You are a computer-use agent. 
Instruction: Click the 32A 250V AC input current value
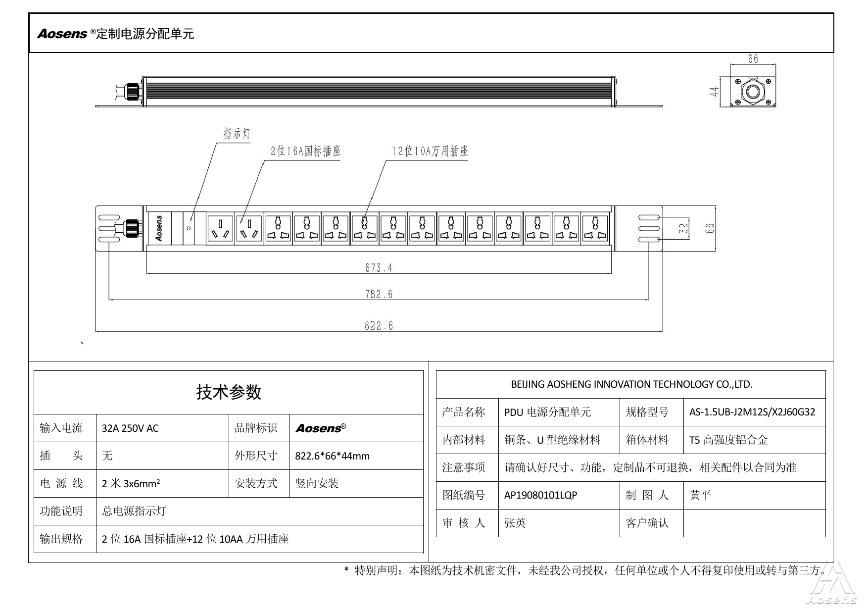[130, 428]
